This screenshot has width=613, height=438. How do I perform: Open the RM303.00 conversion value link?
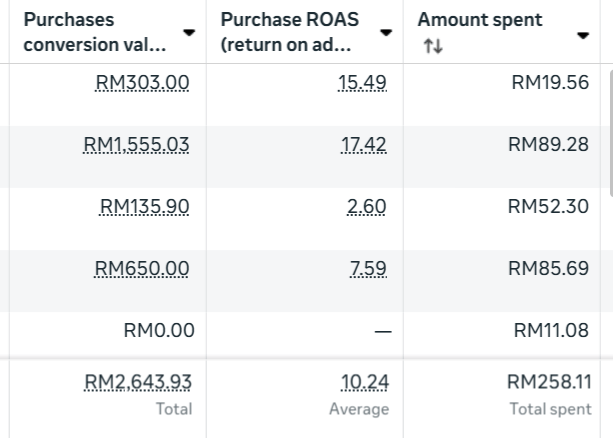[142, 83]
